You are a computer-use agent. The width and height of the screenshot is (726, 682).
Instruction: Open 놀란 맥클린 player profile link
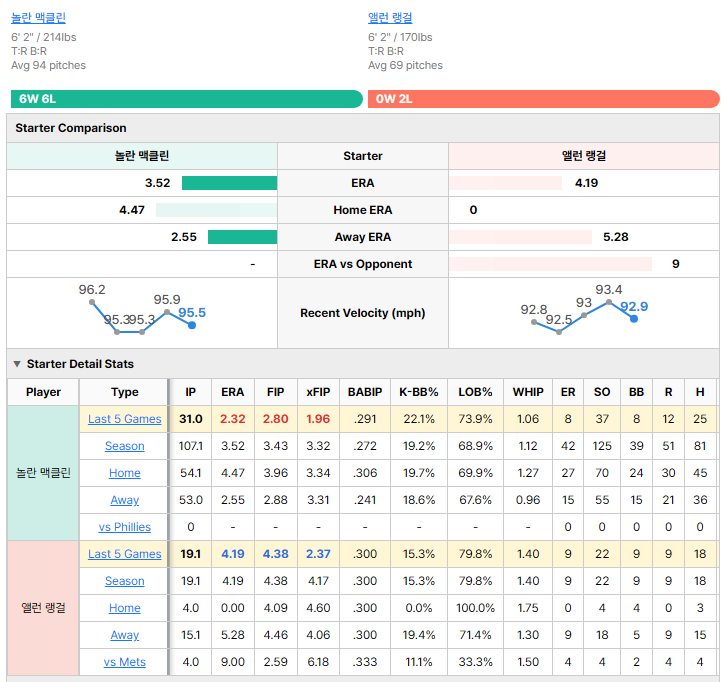(x=38, y=18)
